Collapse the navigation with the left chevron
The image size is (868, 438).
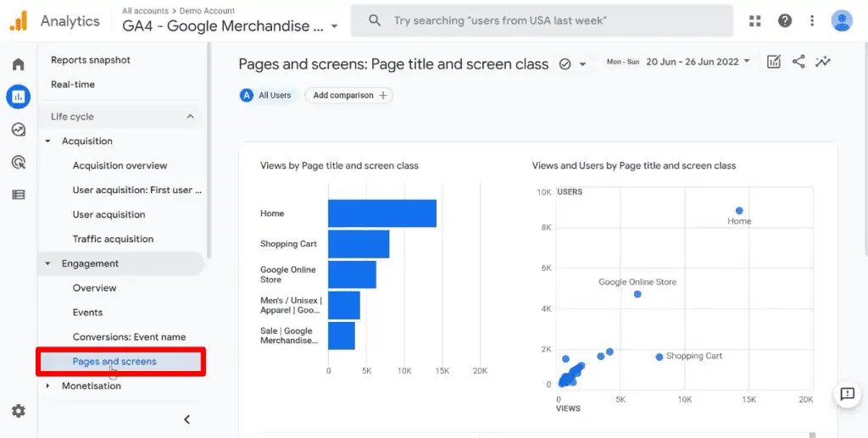click(x=187, y=419)
